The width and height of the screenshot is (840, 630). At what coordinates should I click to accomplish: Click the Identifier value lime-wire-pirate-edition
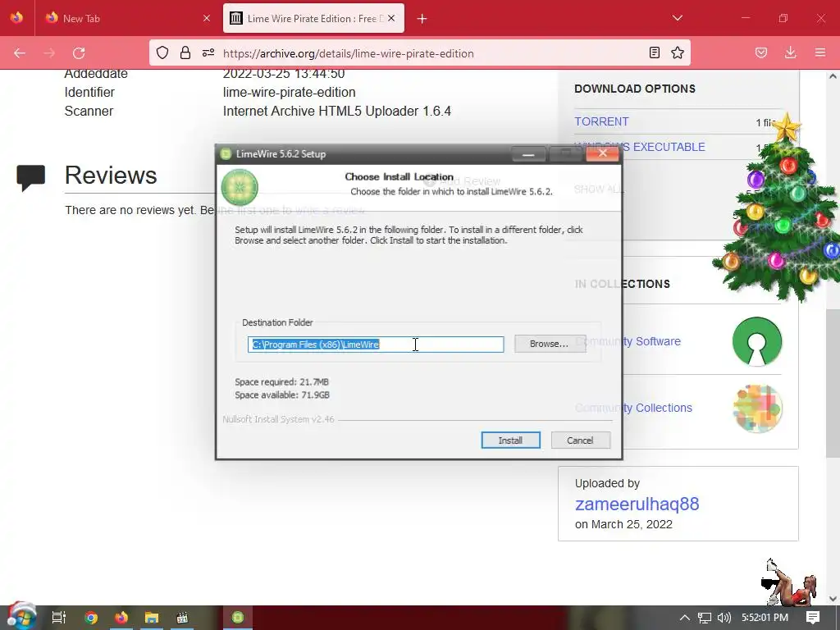click(290, 92)
